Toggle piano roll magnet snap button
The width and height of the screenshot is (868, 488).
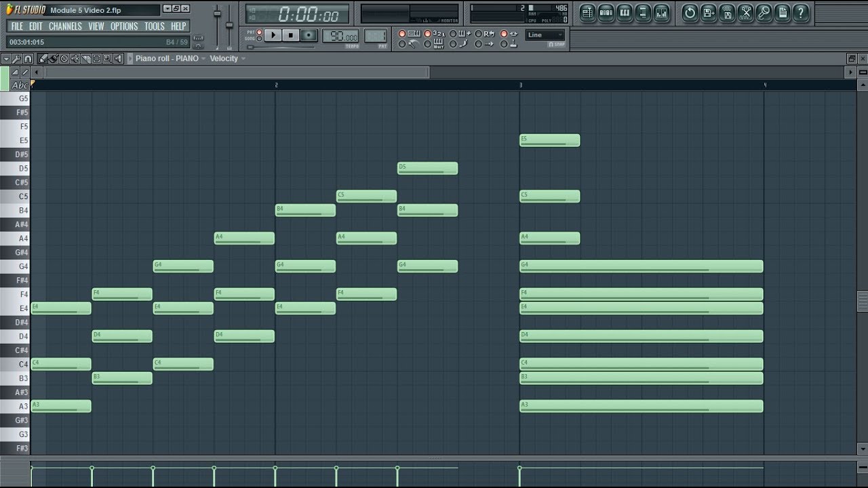tap(28, 59)
